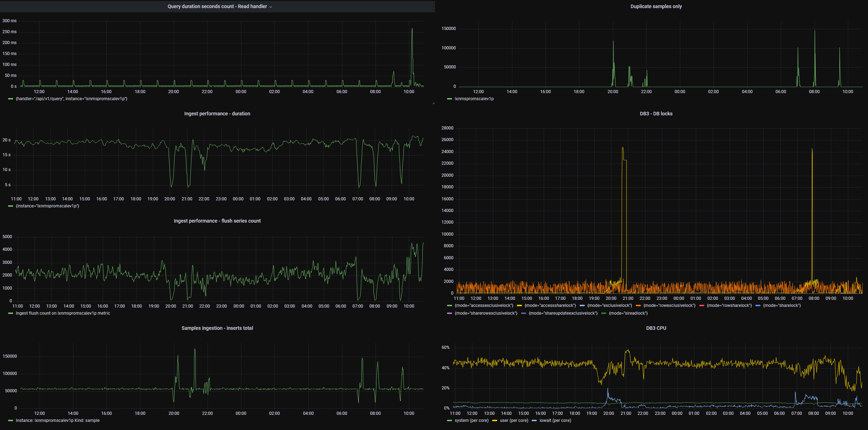
Task: Click the purple marker beside sharerowexclusivelock
Action: 449,313
